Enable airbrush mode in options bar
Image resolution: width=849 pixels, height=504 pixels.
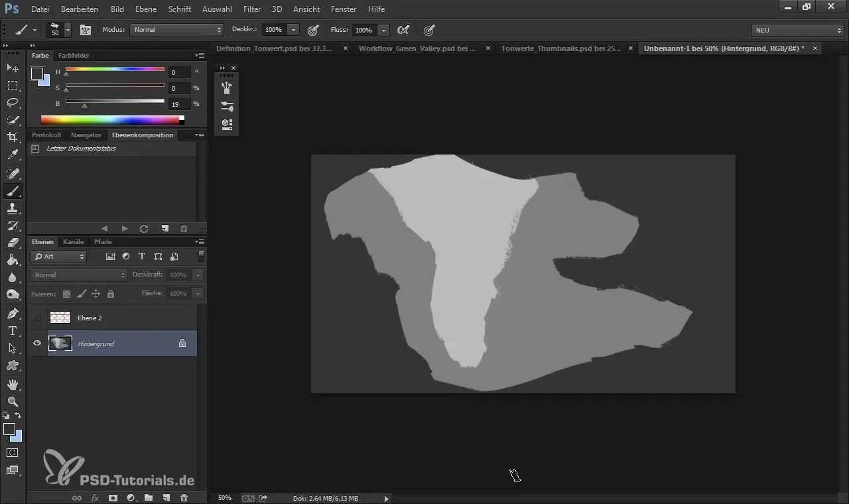coord(403,30)
